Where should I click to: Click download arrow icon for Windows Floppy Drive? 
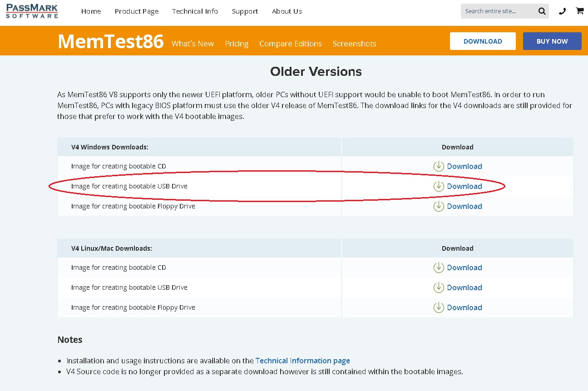click(x=439, y=206)
